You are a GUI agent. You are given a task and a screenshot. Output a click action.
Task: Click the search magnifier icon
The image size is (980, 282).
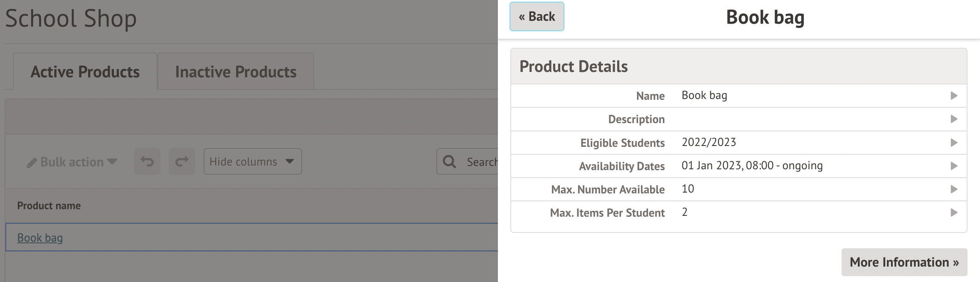coord(449,161)
